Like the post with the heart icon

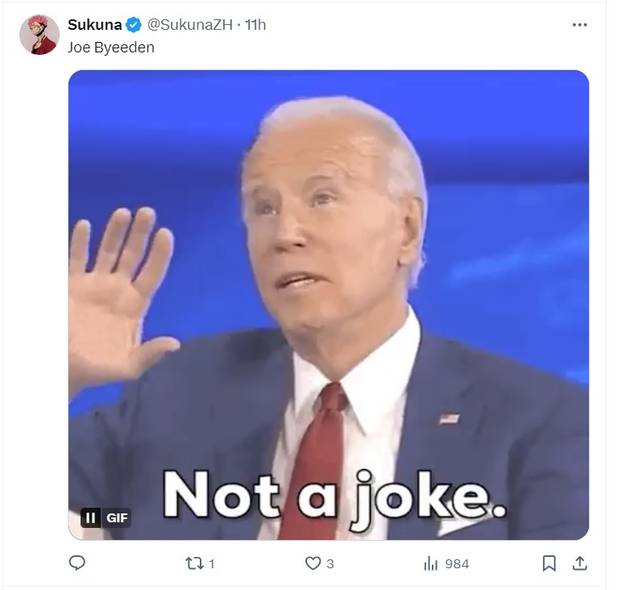[x=312, y=564]
